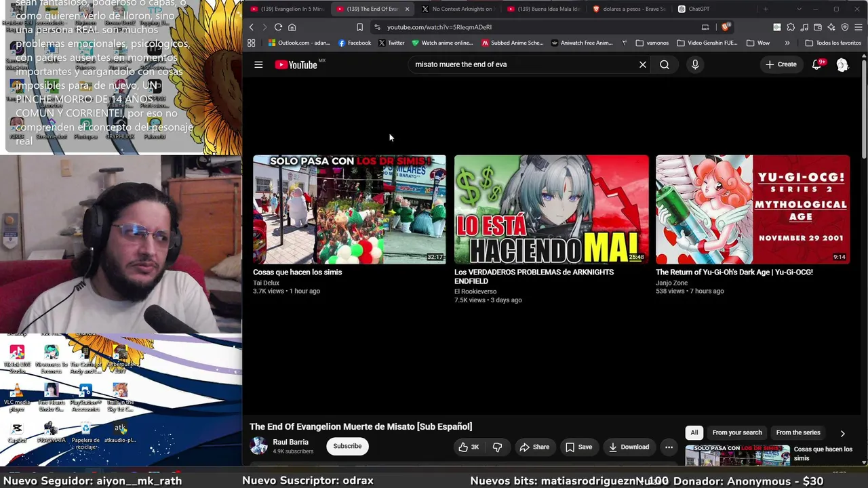The width and height of the screenshot is (868, 488).
Task: Download the video
Action: pyautogui.click(x=629, y=447)
